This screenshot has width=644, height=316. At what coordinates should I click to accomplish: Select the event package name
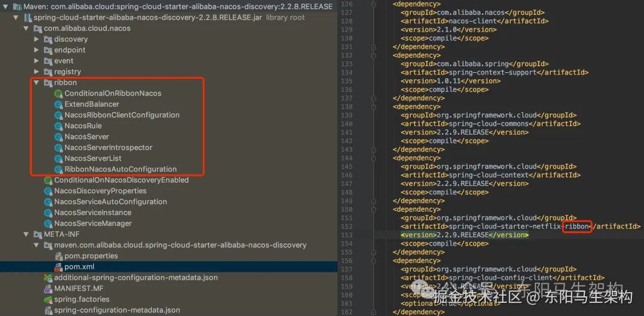64,61
